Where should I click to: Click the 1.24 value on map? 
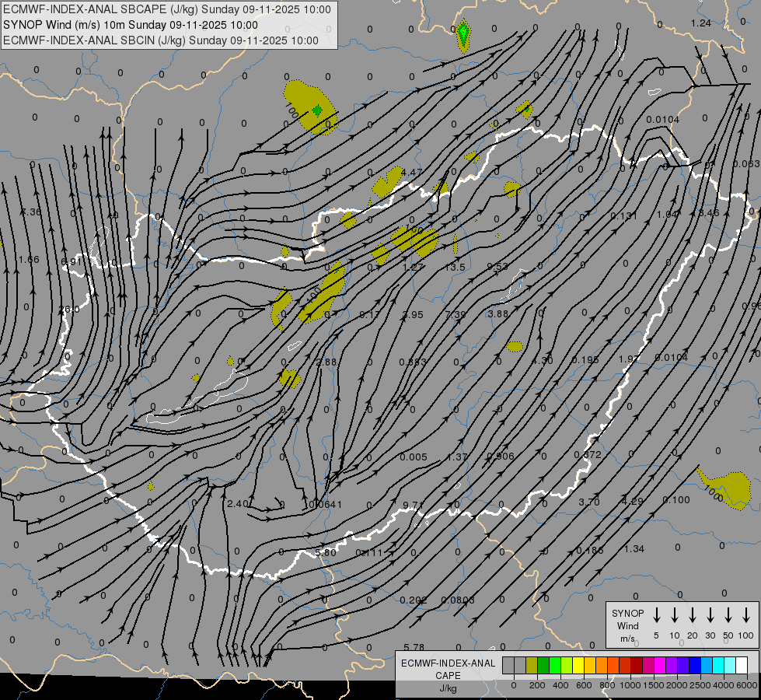[701, 23]
